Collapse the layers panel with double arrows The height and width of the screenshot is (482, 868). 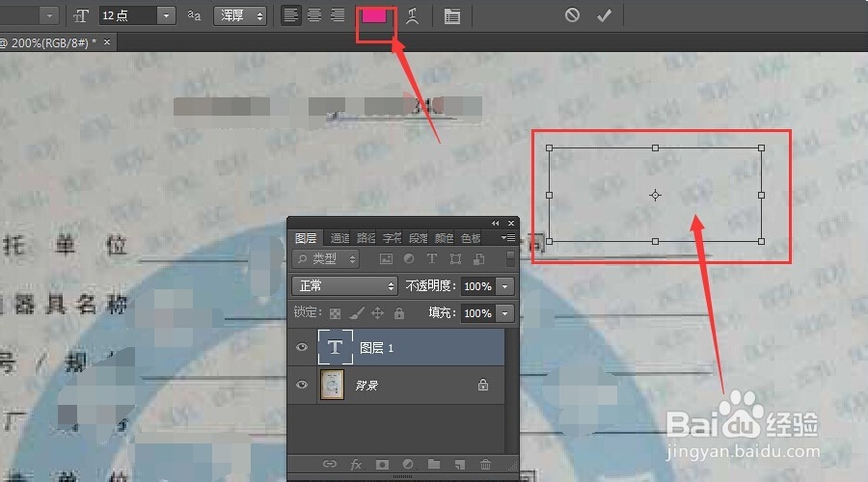tap(495, 223)
